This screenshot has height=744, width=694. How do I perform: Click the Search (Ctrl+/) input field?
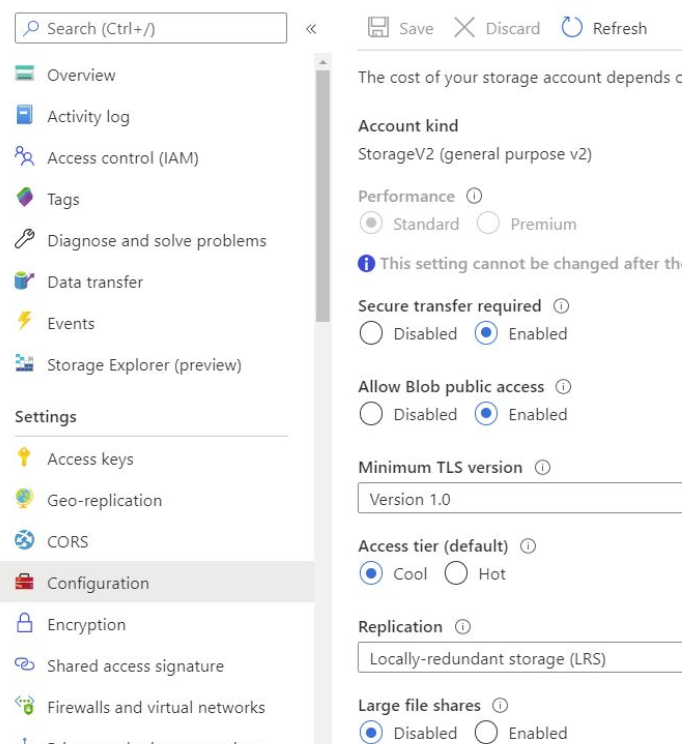[x=151, y=28]
